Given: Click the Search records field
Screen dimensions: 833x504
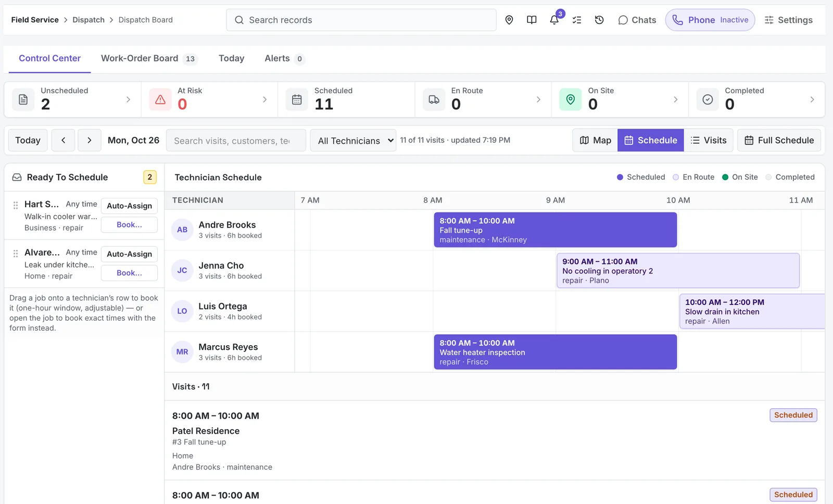Looking at the screenshot, I should [x=361, y=20].
